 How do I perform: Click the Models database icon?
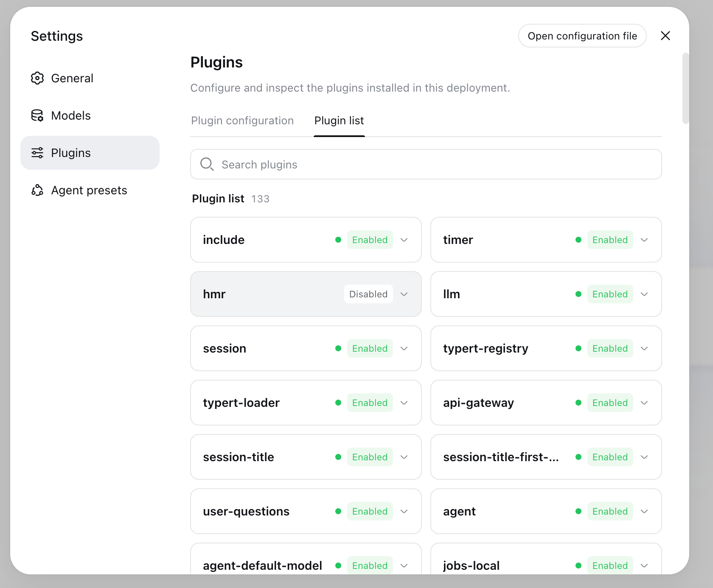click(37, 115)
